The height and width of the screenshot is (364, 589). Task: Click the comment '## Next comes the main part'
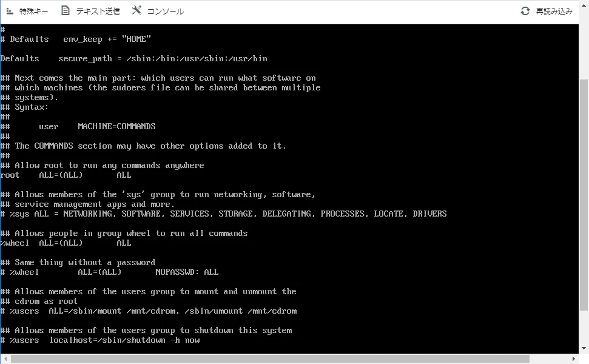(158, 78)
